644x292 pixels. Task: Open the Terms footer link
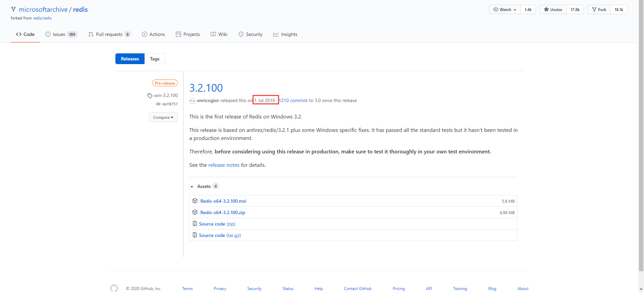187,289
